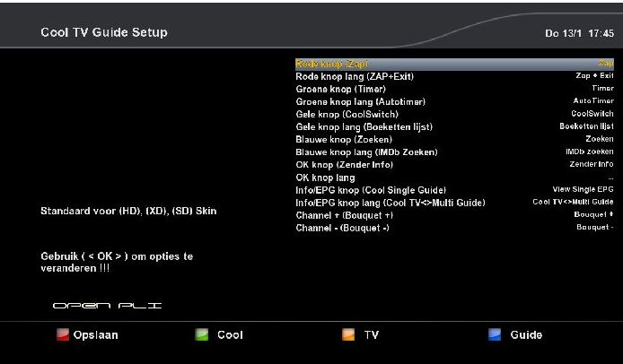Select Groene knop (Timer) setting
This screenshot has height=364, width=623.
[x=454, y=89]
